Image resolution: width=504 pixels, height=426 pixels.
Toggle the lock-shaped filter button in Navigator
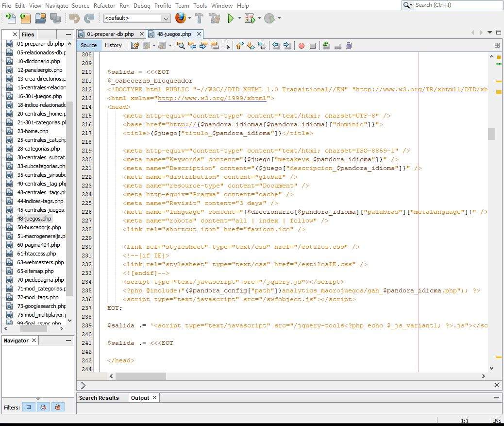[58, 407]
